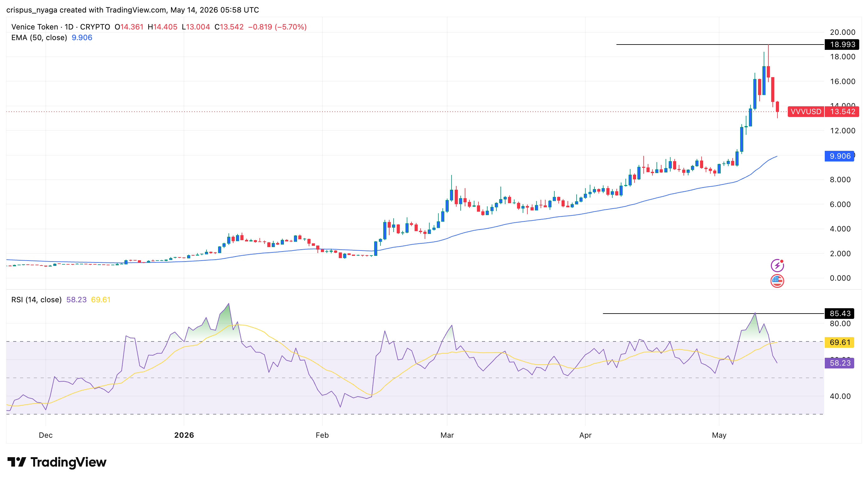This screenshot has width=868, height=481.
Task: Click the black 85.43 RSI axis label
Action: pos(840,314)
